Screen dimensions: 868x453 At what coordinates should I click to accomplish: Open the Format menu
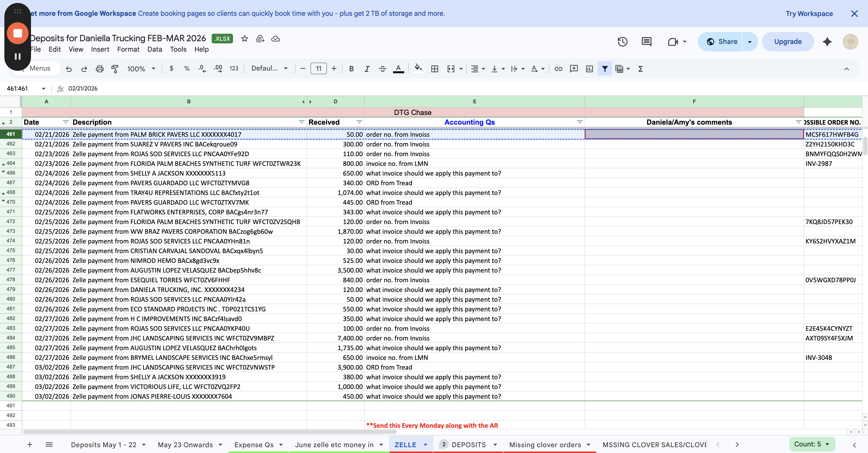click(x=128, y=49)
